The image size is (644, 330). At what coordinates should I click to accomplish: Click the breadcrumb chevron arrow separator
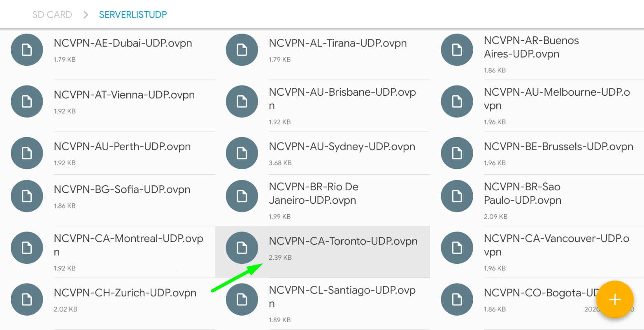(x=86, y=15)
